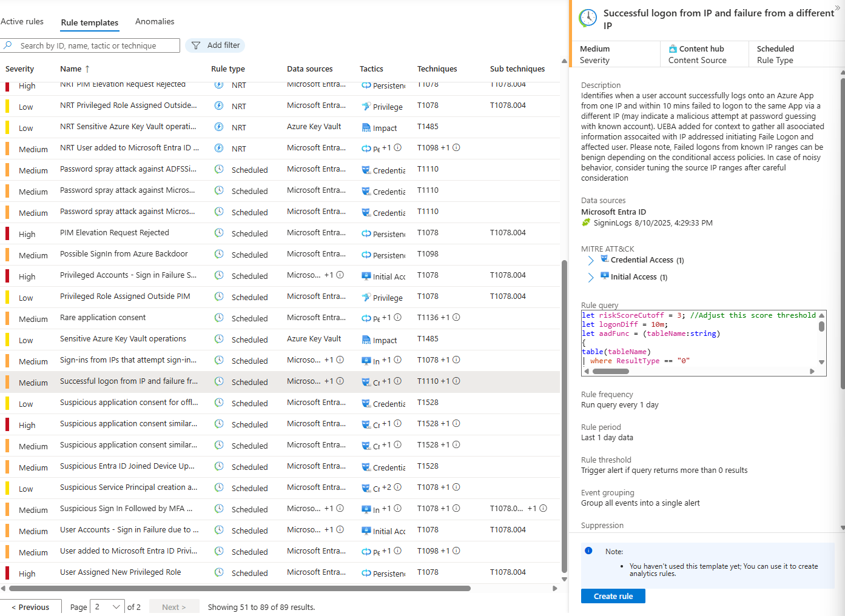Viewport: 845px width, 616px height.
Task: Select row NRT Privileged Role Assigned Outside...
Action: (x=280, y=106)
